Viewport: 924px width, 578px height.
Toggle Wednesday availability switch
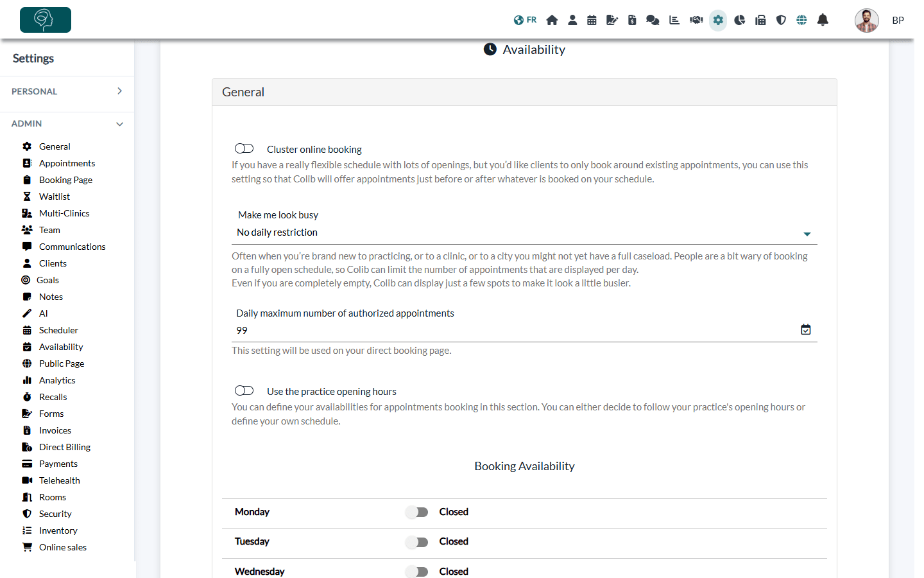pos(416,572)
